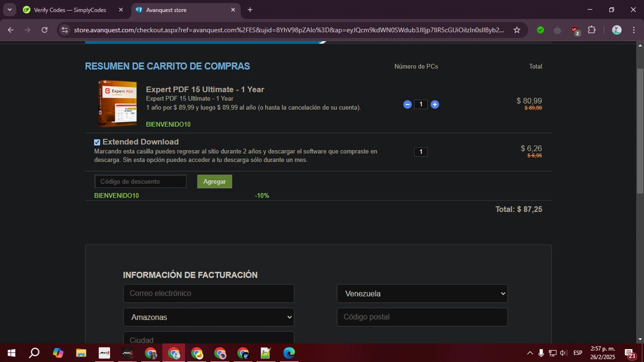The width and height of the screenshot is (644, 362).
Task: Increase PC quantity with plus button
Action: click(x=434, y=104)
